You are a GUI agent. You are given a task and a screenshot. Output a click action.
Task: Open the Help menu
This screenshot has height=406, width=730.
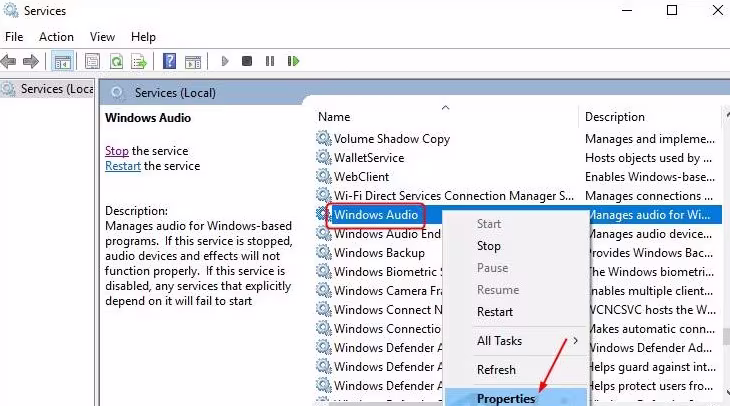pos(143,37)
